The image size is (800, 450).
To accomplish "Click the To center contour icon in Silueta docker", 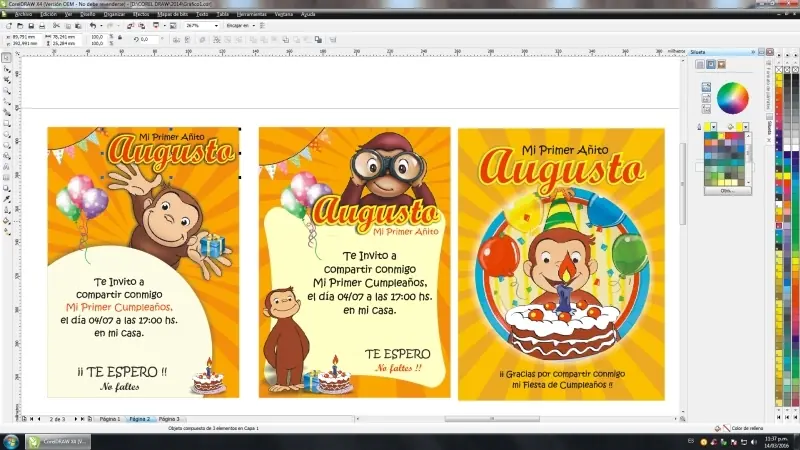I will [700, 64].
